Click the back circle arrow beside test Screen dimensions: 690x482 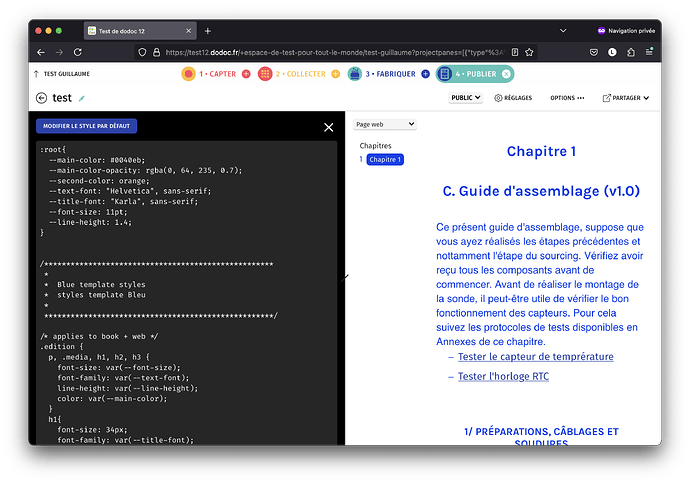click(x=41, y=98)
